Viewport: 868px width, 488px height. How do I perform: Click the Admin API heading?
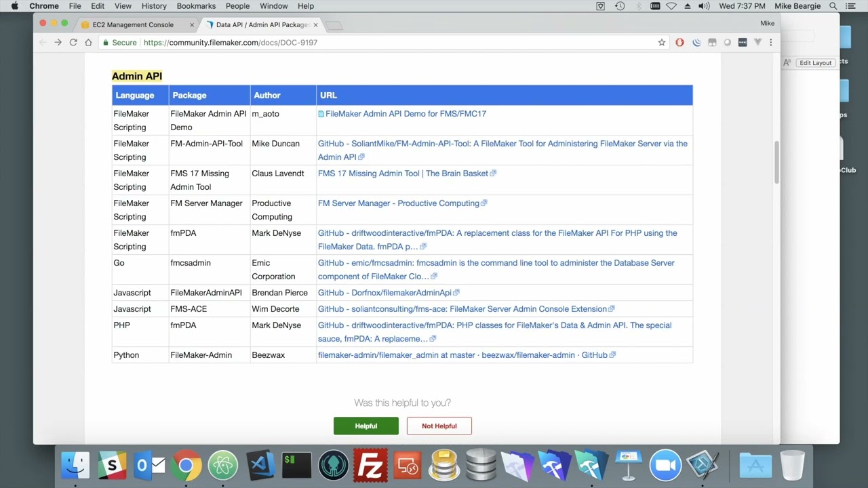(137, 76)
